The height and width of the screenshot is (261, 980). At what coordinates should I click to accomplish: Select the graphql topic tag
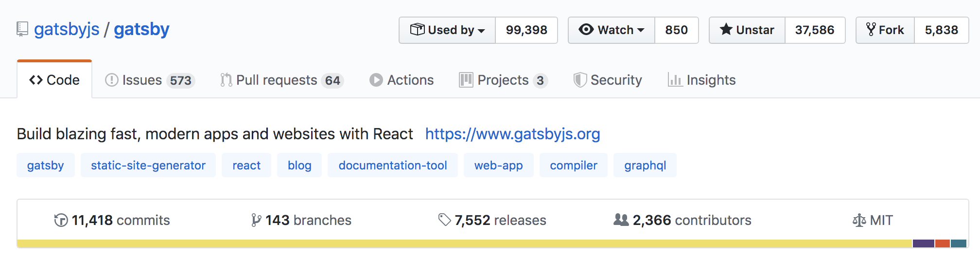[645, 166]
